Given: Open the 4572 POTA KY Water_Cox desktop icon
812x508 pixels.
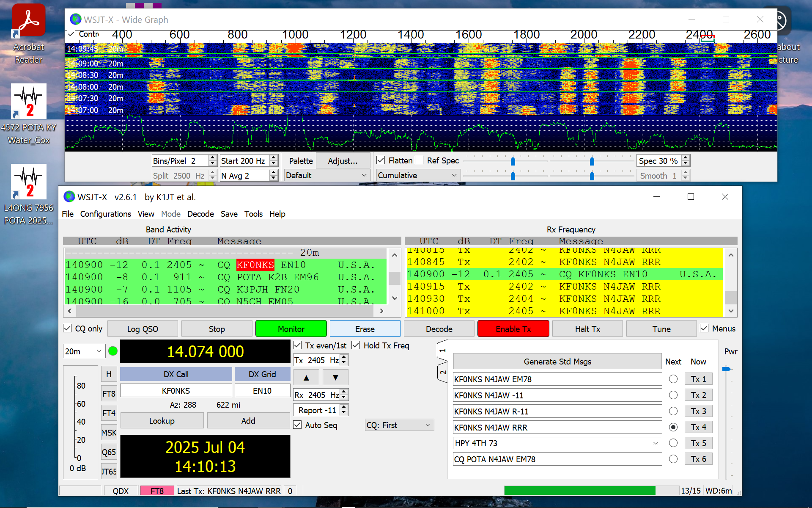Looking at the screenshot, I should pyautogui.click(x=28, y=114).
